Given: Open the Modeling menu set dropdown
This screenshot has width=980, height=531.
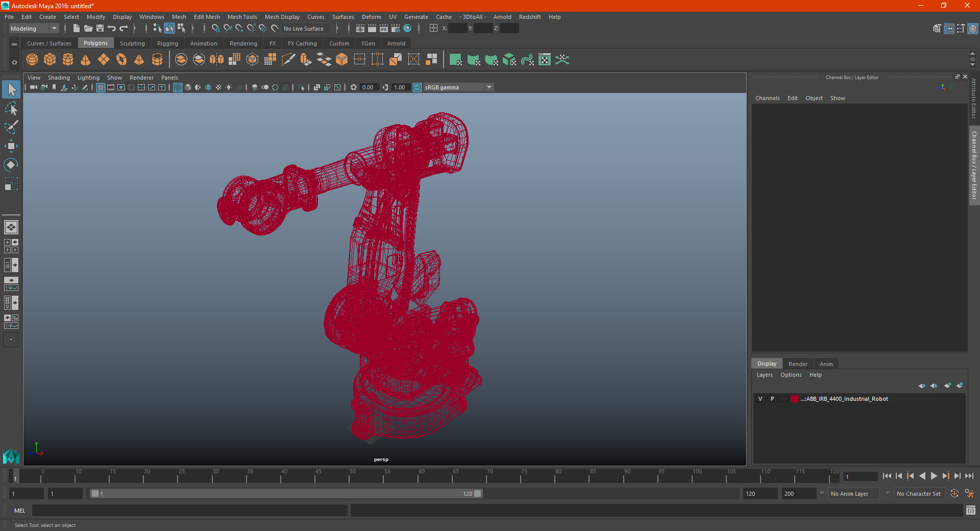Looking at the screenshot, I should (x=34, y=29).
